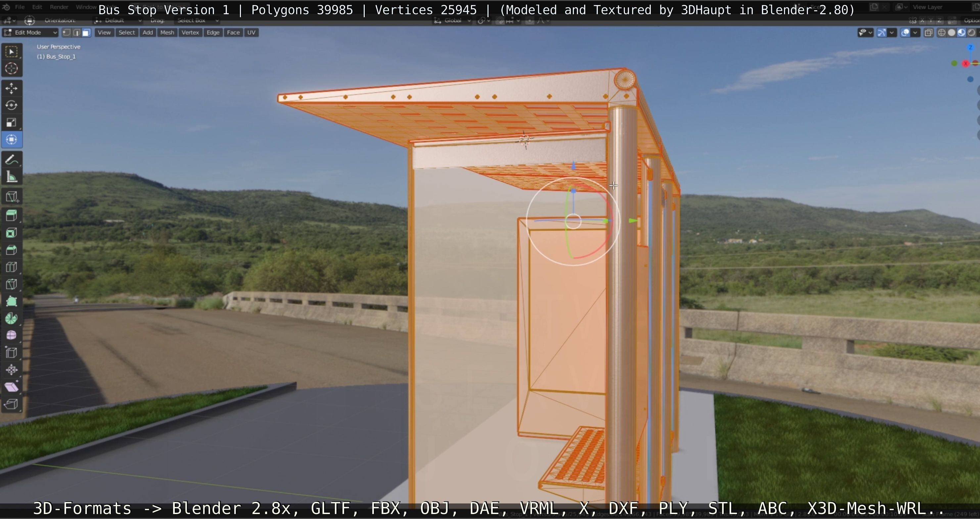Toggle Z mirror in header
This screenshot has width=980, height=519.
939,21
